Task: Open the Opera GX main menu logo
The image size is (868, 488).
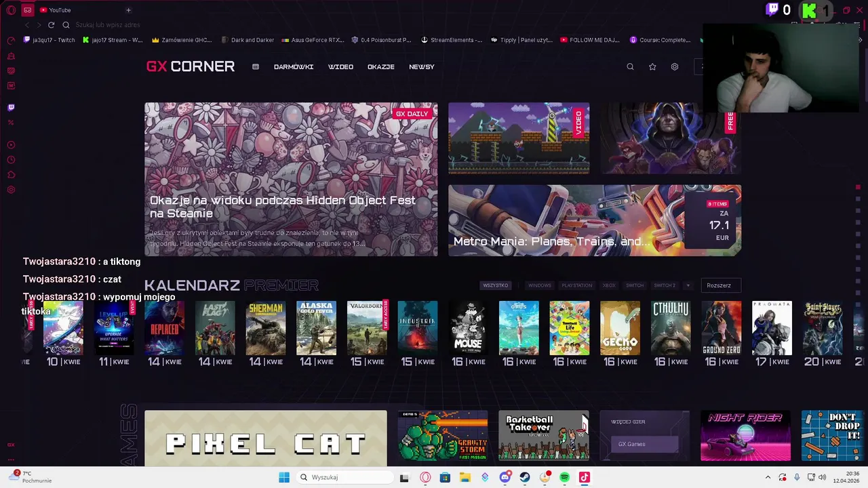Action: [11, 10]
